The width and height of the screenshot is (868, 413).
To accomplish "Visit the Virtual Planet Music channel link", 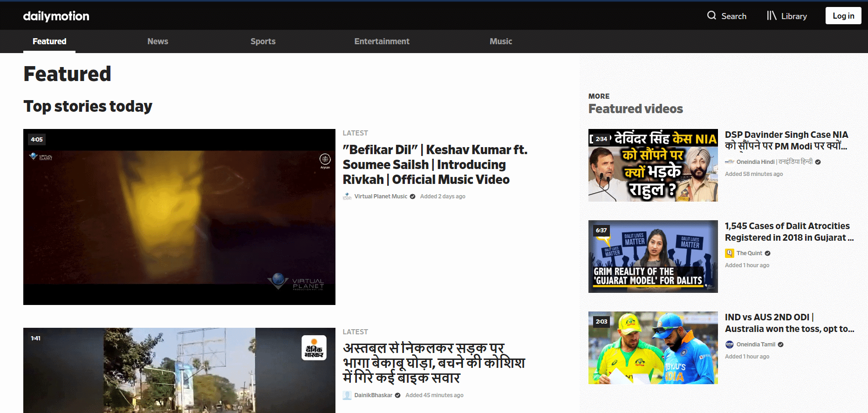I will [381, 196].
